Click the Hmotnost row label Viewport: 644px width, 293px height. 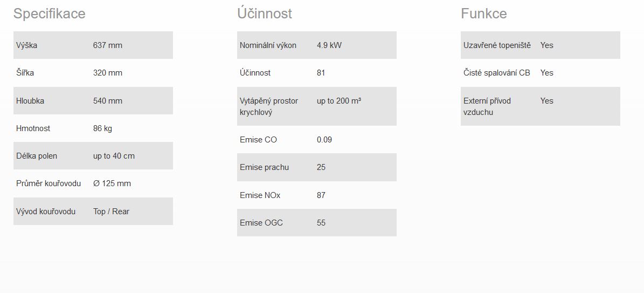click(x=33, y=128)
